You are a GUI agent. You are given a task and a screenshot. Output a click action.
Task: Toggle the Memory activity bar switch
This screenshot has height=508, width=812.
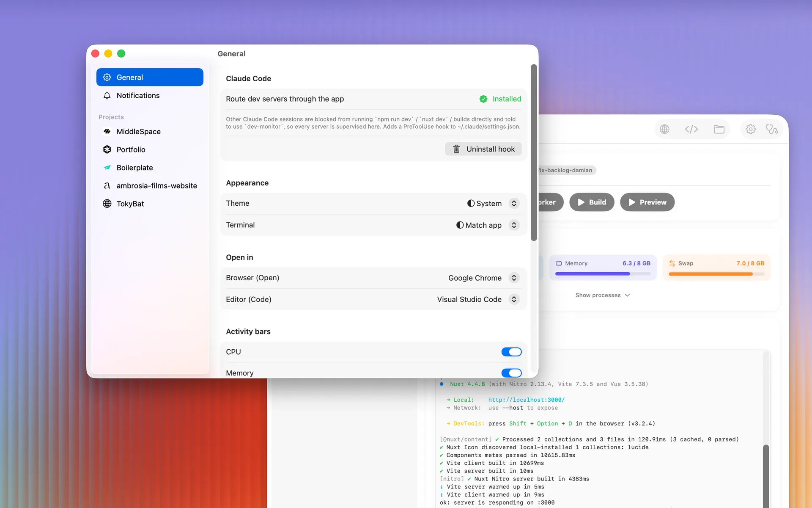511,373
